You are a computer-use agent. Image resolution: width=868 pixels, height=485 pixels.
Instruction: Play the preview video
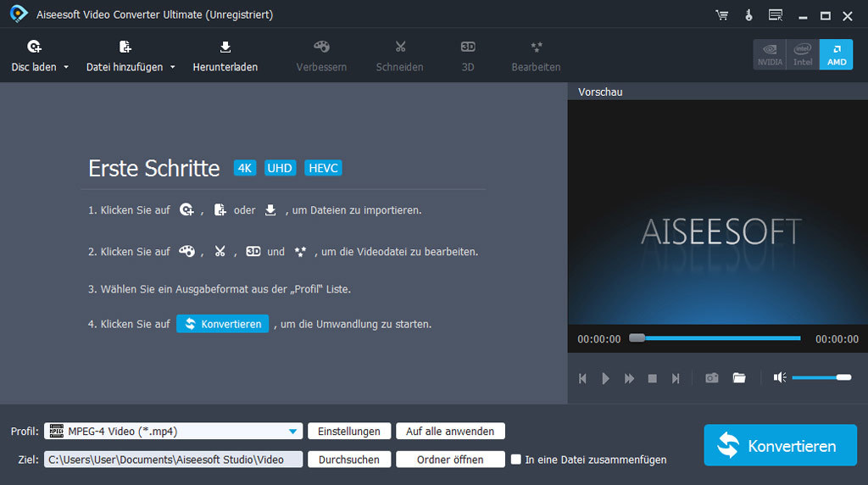(x=605, y=378)
